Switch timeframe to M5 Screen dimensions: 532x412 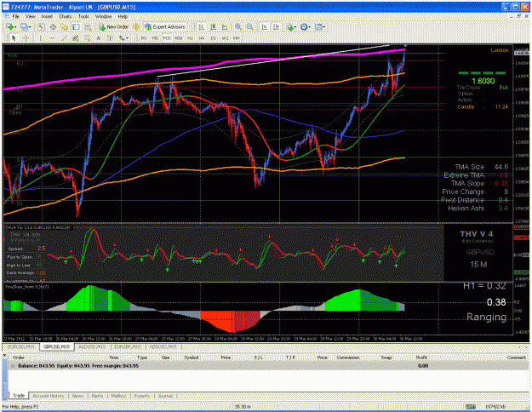point(155,38)
